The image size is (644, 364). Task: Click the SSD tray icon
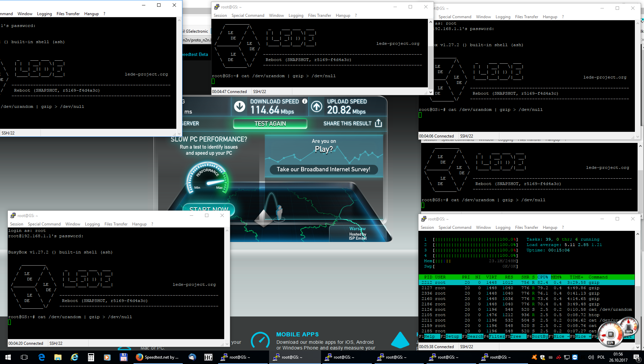551,357
